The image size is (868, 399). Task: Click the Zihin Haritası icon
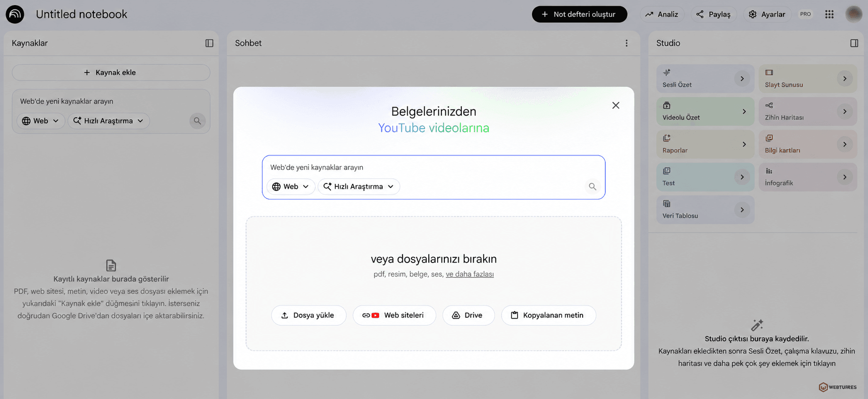tap(769, 105)
